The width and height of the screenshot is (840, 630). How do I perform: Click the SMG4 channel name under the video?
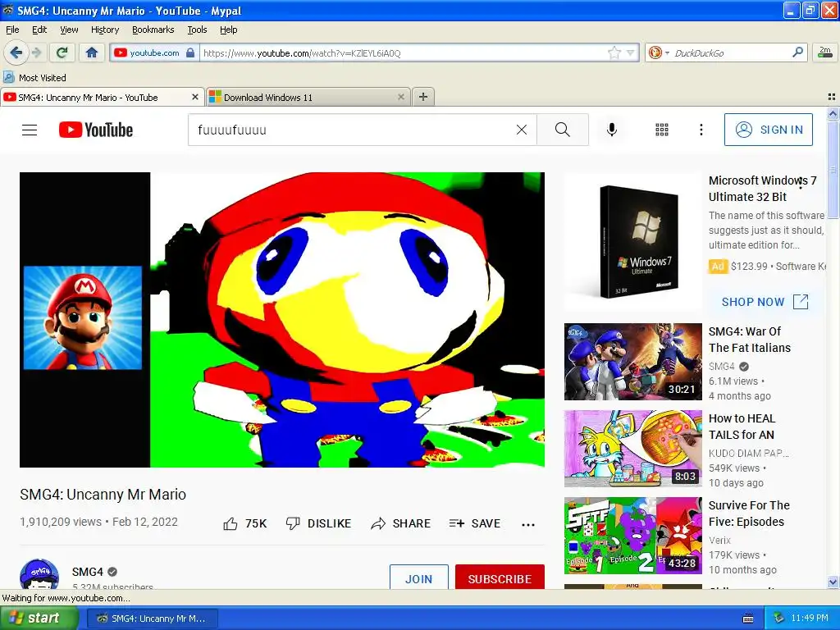point(88,572)
